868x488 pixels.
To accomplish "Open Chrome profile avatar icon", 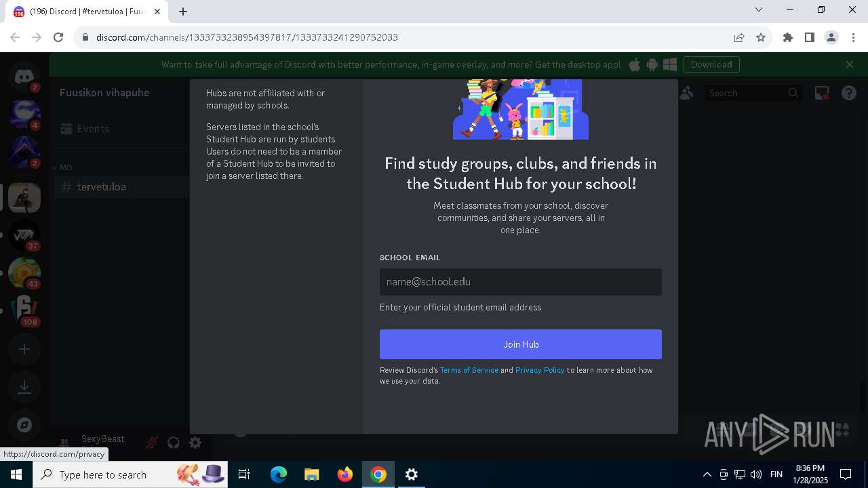I will (831, 37).
